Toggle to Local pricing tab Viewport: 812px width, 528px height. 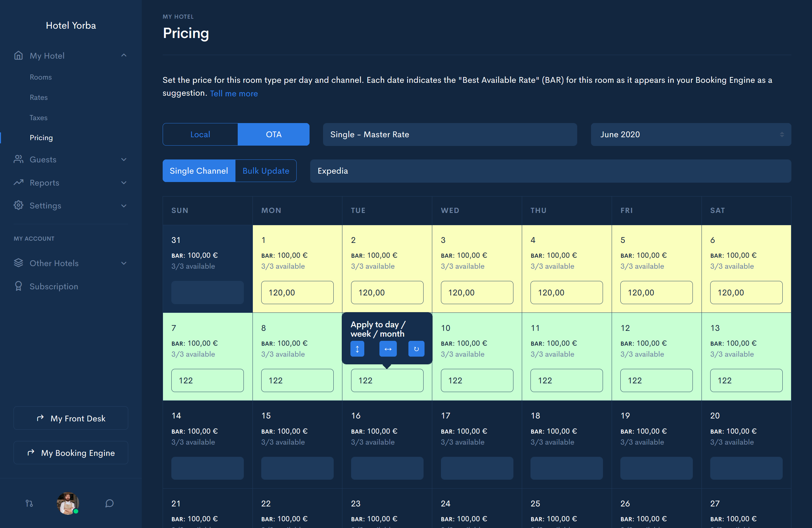point(199,134)
